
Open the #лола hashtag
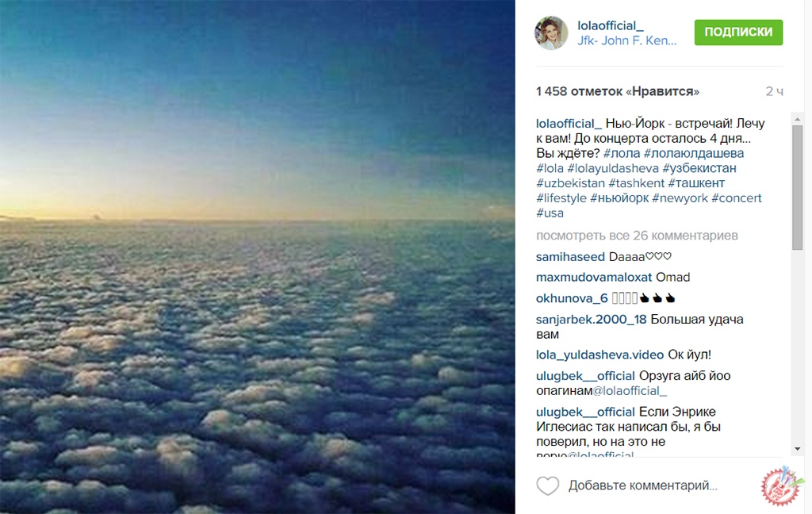coord(622,153)
